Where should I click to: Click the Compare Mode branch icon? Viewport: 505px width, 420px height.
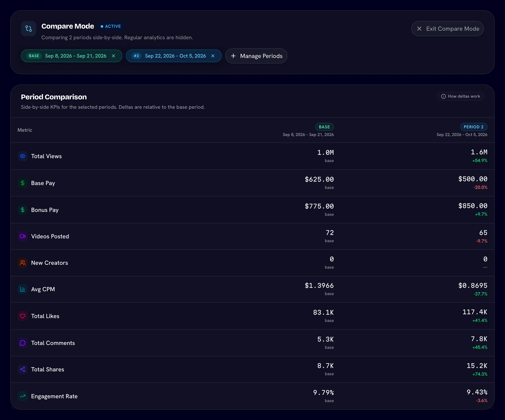[29, 29]
